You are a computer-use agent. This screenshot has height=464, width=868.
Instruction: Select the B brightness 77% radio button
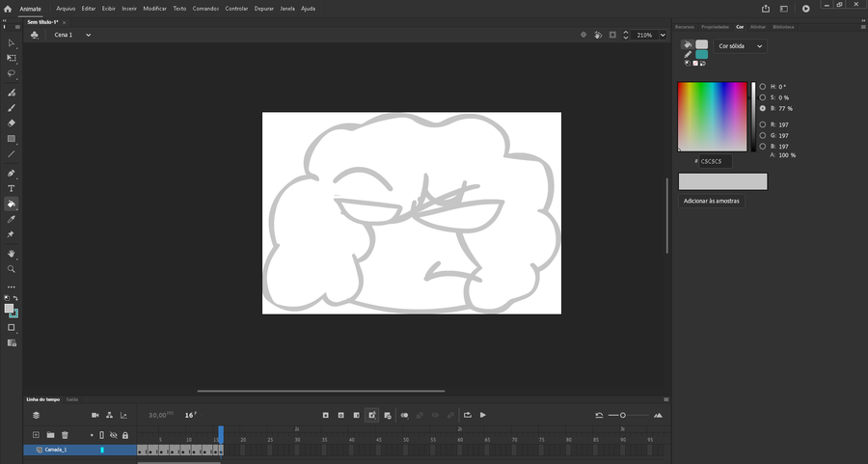tap(762, 109)
